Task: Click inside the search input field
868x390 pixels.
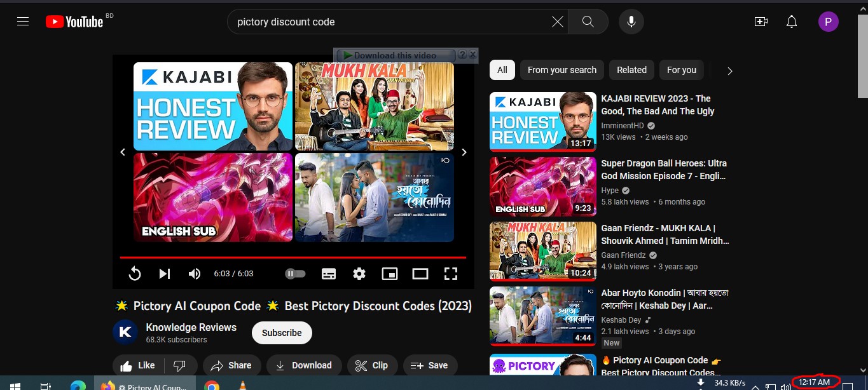Action: pyautogui.click(x=388, y=22)
